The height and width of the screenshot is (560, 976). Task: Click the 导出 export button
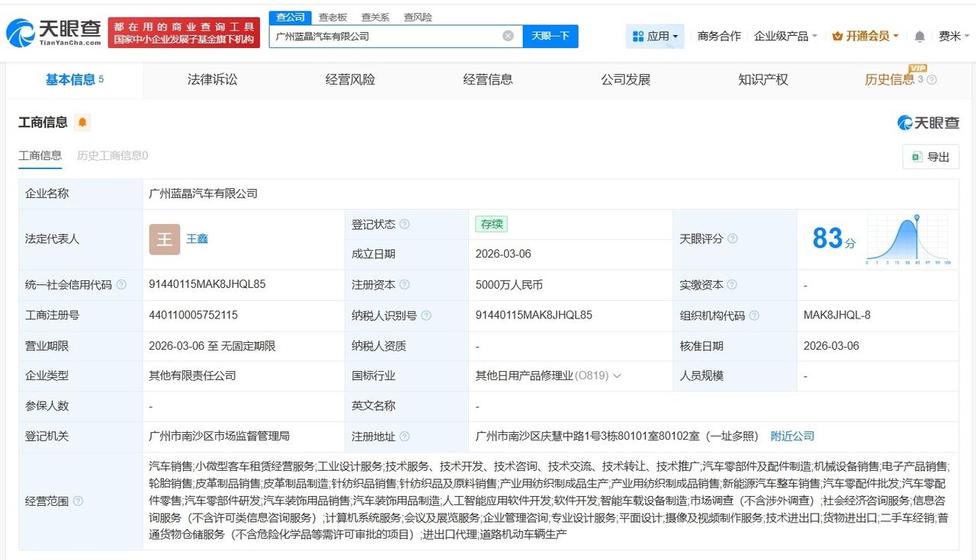pos(930,156)
